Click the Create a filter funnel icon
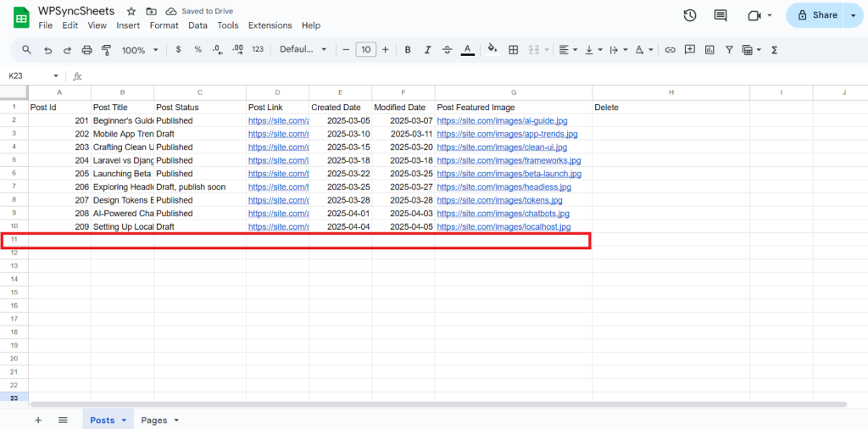The height and width of the screenshot is (429, 868). (729, 50)
